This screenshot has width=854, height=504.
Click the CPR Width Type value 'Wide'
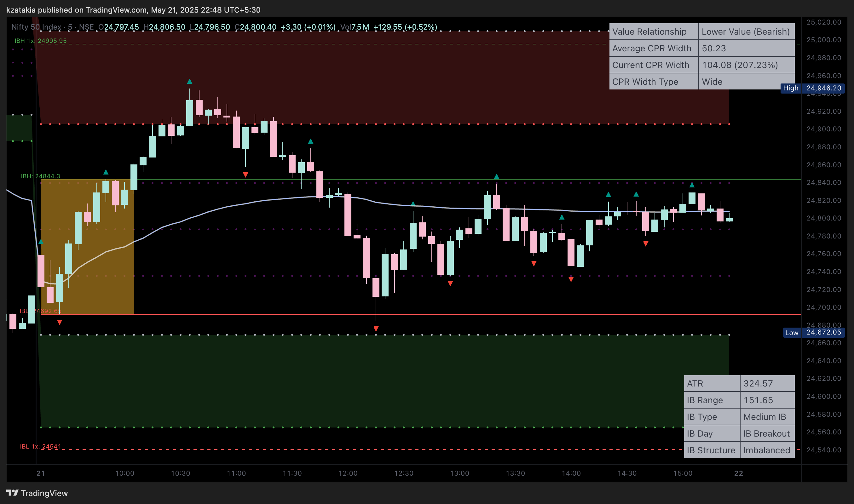(x=746, y=82)
